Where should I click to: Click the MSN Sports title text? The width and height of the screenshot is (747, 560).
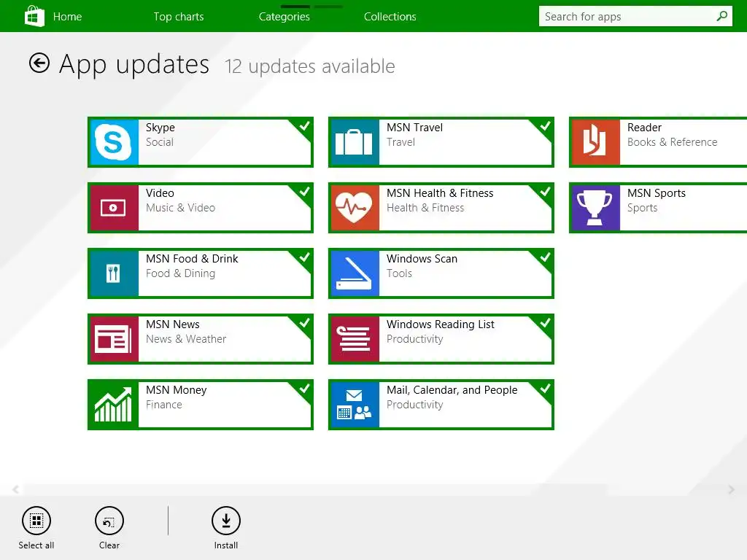coord(657,193)
